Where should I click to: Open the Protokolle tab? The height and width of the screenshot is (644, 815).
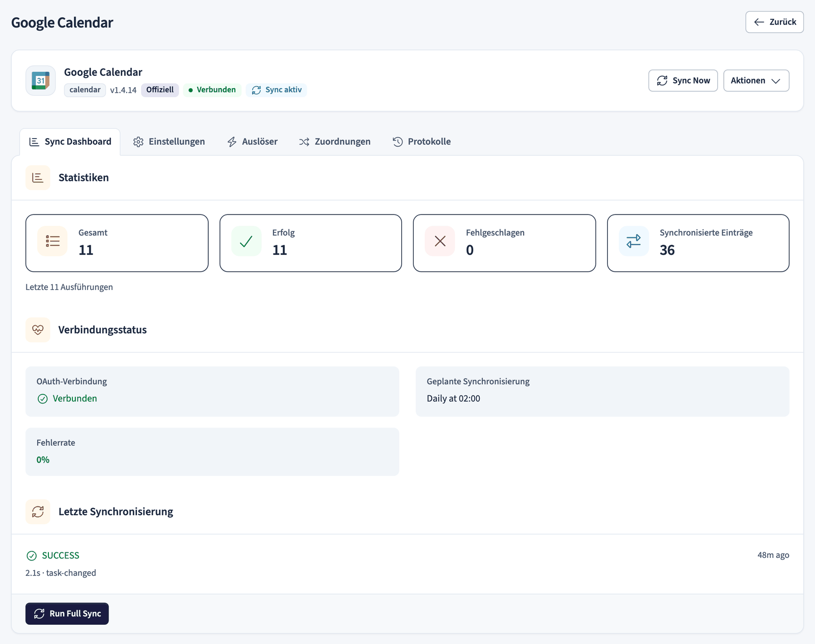click(x=422, y=142)
